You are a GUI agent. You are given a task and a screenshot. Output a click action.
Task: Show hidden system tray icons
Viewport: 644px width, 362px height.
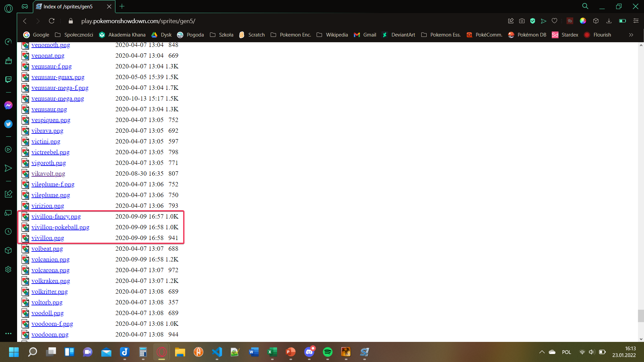click(542, 352)
